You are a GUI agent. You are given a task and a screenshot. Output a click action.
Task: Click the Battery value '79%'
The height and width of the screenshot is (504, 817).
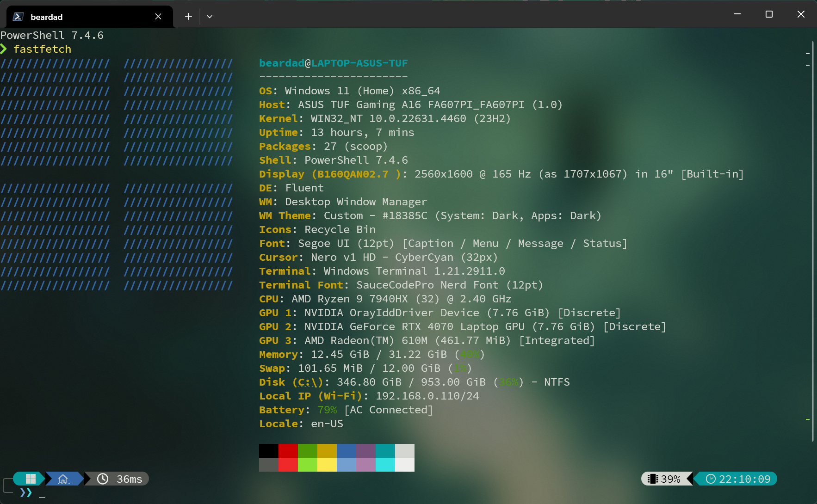click(327, 410)
